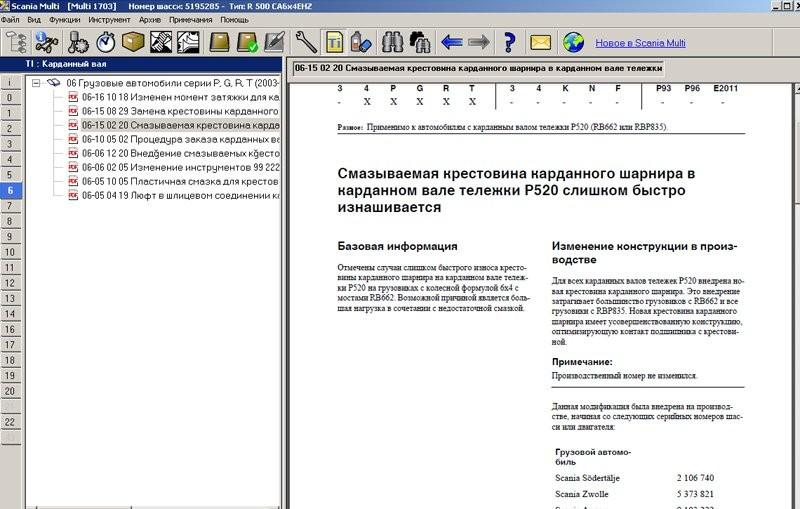Switch to group tab 16
The width and height of the screenshot is (800, 509).
click(x=10, y=329)
